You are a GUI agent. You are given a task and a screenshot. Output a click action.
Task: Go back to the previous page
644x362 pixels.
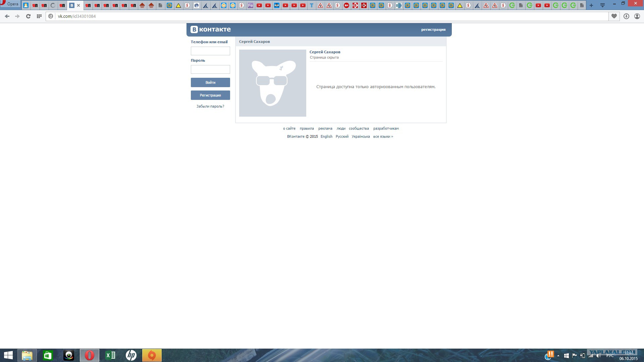(x=7, y=16)
